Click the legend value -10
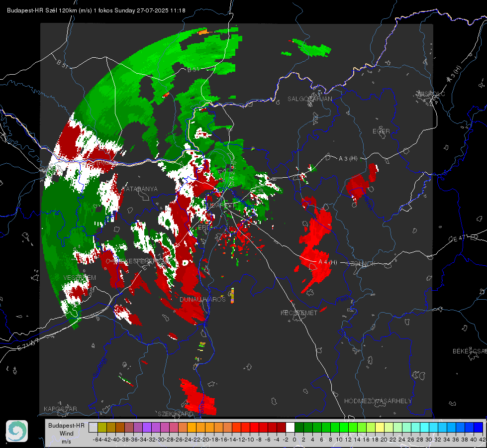Viewport: 487px width, 448px height. 250,440
